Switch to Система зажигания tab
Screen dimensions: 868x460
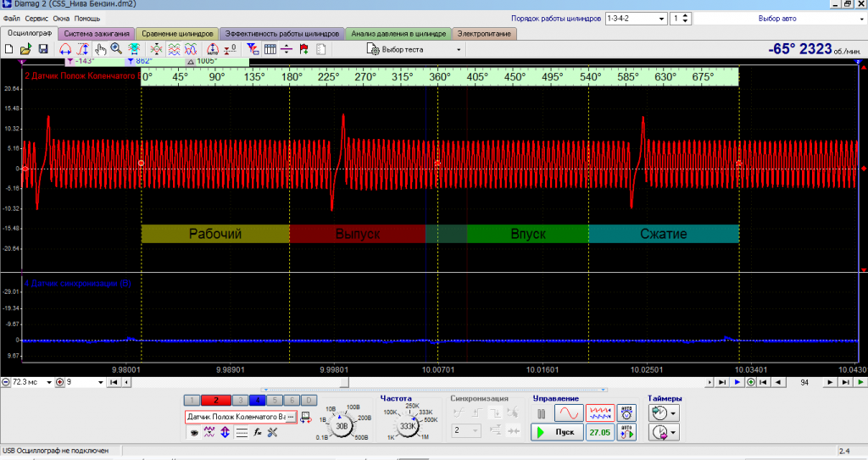(97, 34)
